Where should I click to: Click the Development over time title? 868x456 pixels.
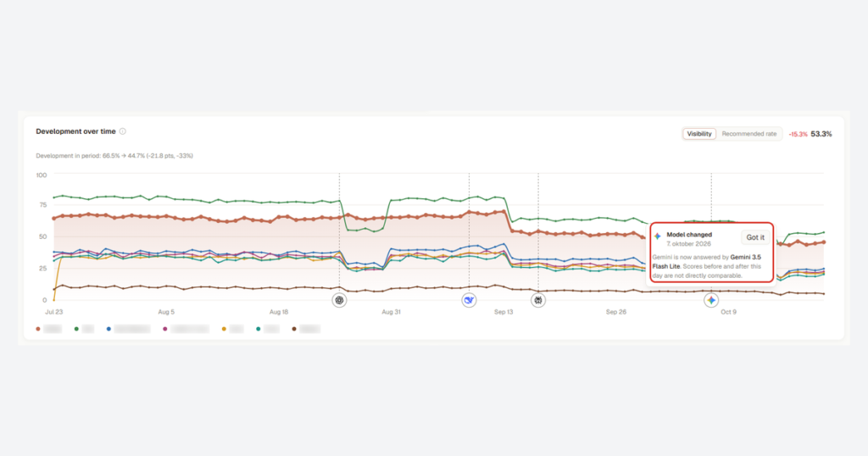coord(75,131)
